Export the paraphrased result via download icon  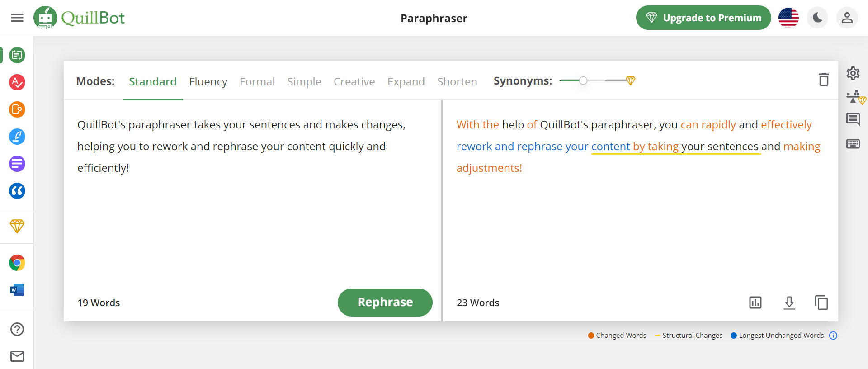789,302
